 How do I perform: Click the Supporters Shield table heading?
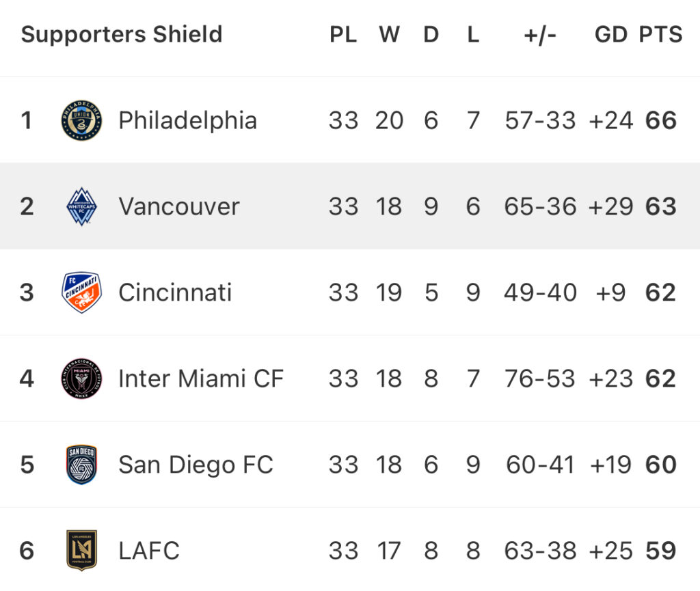122,34
